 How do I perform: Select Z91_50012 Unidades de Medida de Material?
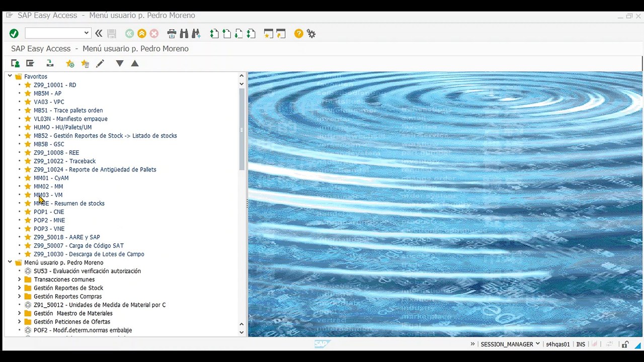pos(100,305)
